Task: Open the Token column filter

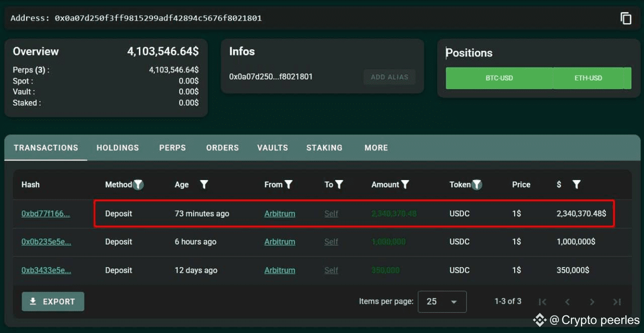Action: 476,185
